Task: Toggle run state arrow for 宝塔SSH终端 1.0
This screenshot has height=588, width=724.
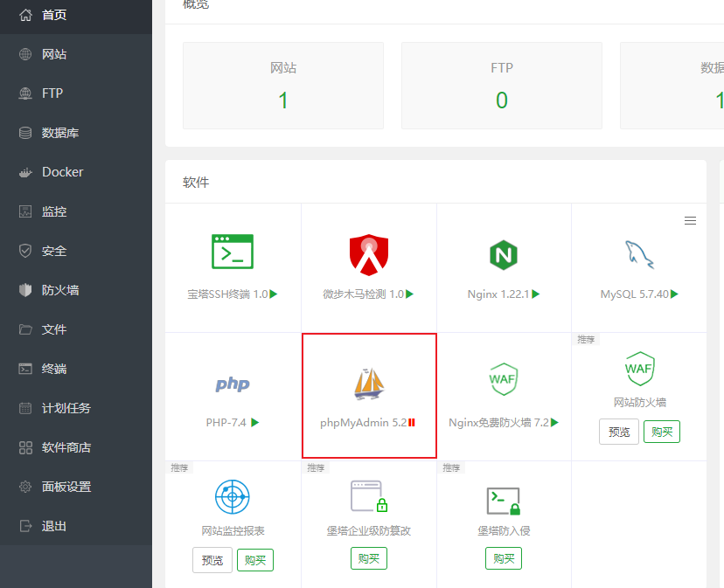Action: pyautogui.click(x=274, y=294)
